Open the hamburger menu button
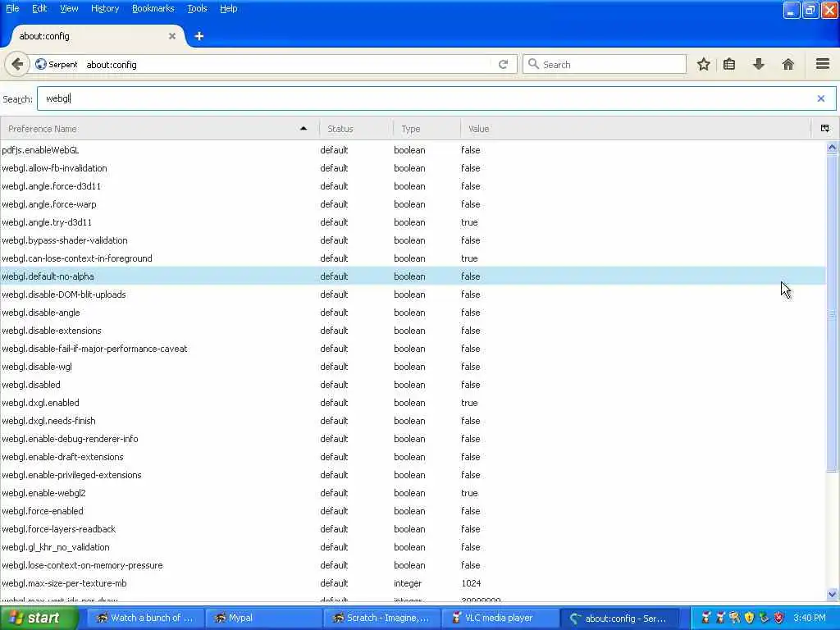The height and width of the screenshot is (630, 840). click(823, 64)
